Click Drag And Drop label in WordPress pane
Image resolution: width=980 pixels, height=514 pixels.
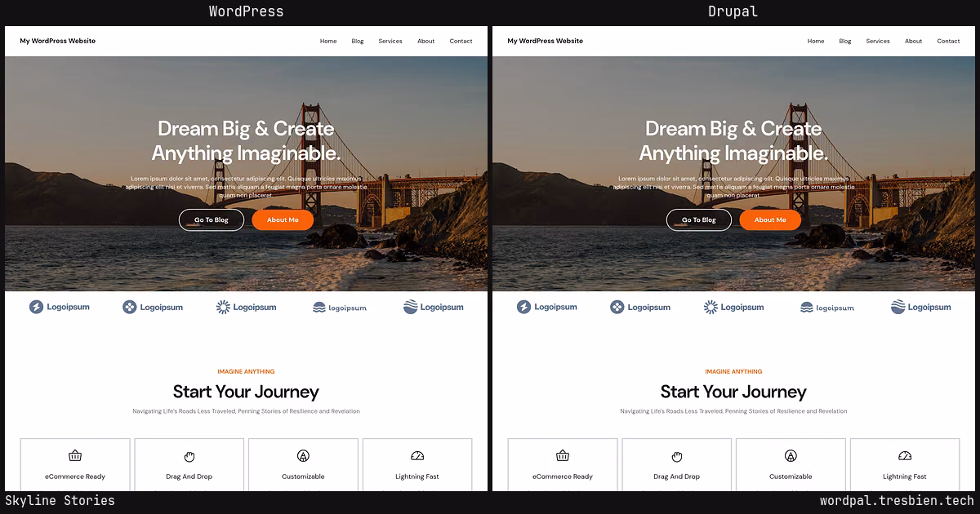189,476
